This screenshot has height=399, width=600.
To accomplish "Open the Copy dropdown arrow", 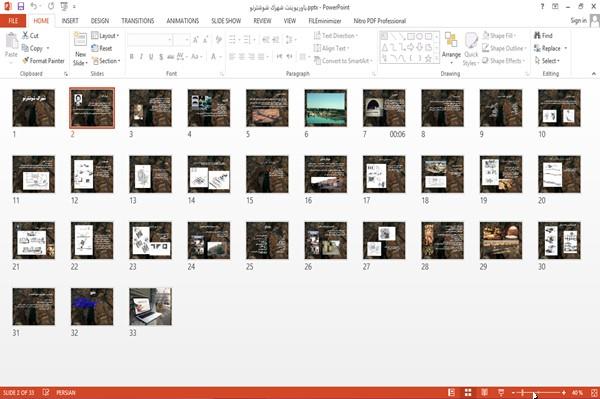I will point(48,48).
